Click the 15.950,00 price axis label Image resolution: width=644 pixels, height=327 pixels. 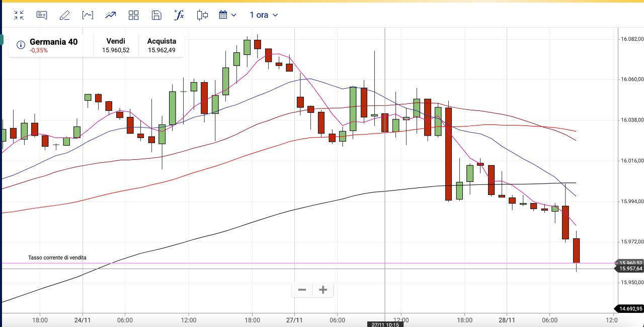(632, 282)
